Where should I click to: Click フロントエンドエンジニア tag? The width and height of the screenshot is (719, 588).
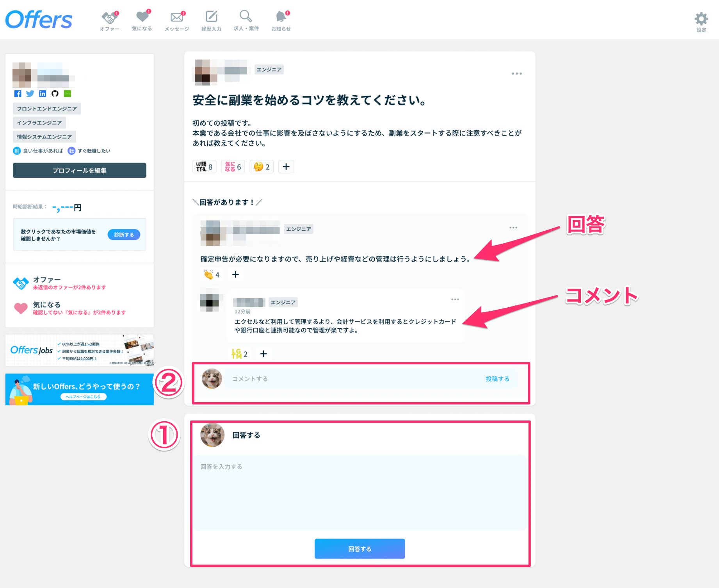pyautogui.click(x=47, y=109)
